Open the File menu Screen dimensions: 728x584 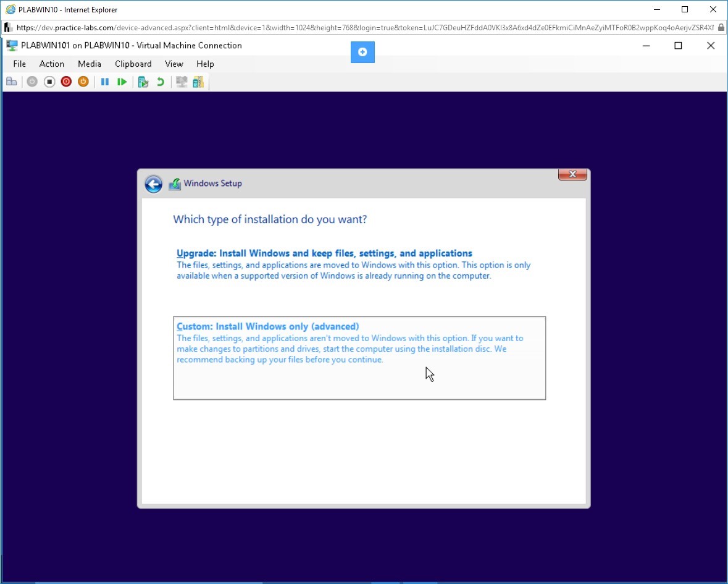20,64
